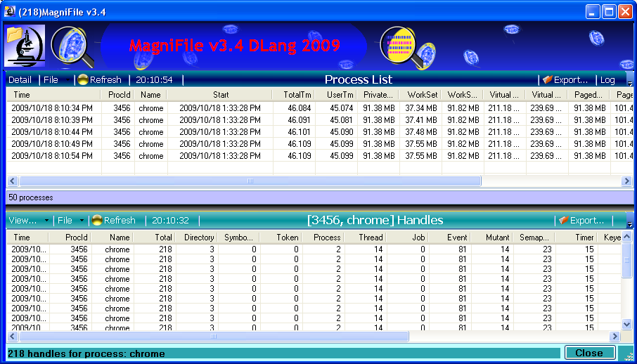
Task: Click the blue cell magnifier icon
Action: click(72, 47)
